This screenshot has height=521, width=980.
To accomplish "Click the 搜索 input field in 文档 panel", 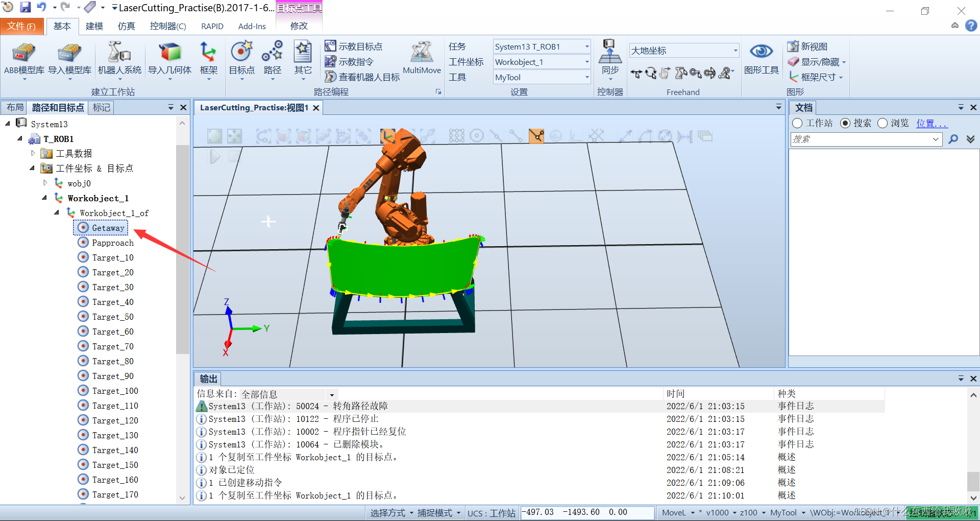I will [866, 139].
